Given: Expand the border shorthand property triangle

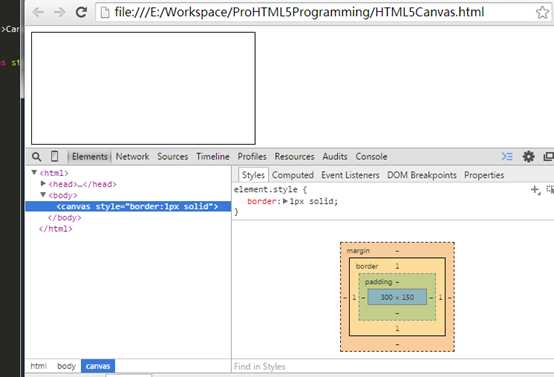Looking at the screenshot, I should tap(285, 201).
